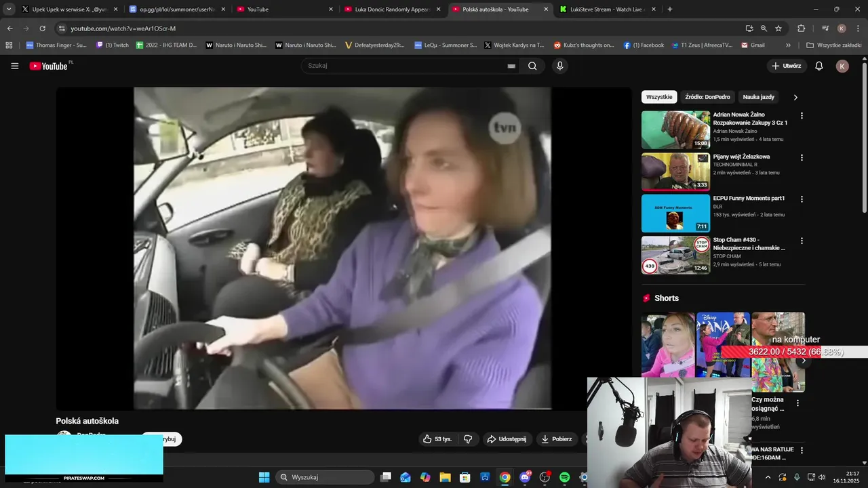Open File Explorer from the taskbar
This screenshot has height=488, width=868.
pos(446,477)
